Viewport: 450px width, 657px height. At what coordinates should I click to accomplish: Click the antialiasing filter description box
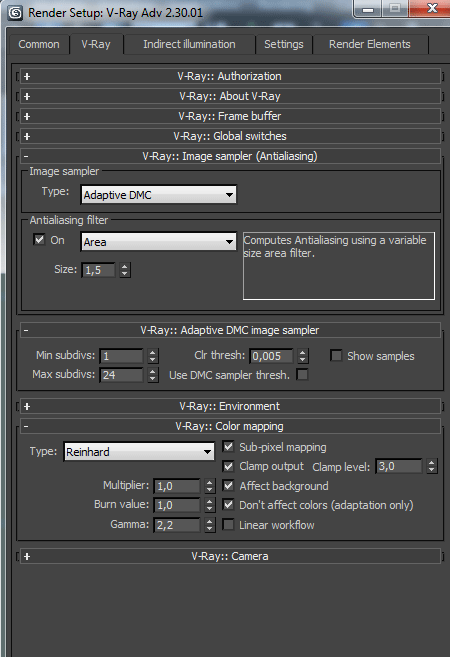pyautogui.click(x=339, y=266)
